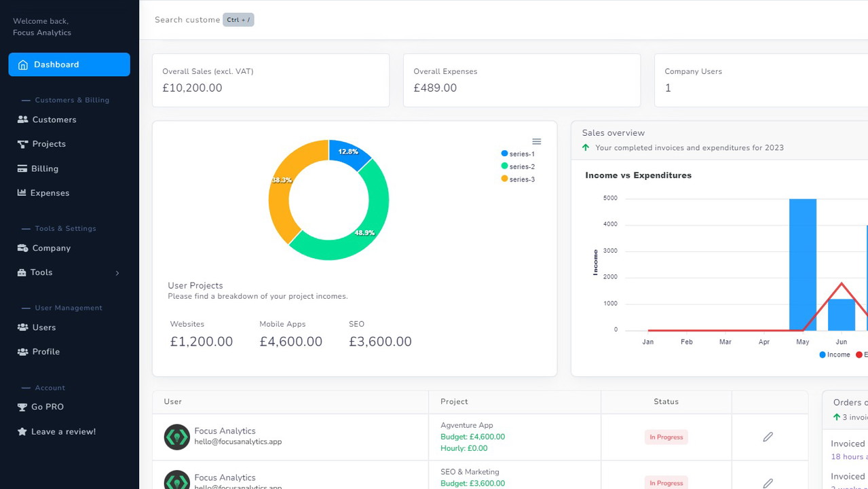Expand the Tools submenu chevron

[117, 272]
